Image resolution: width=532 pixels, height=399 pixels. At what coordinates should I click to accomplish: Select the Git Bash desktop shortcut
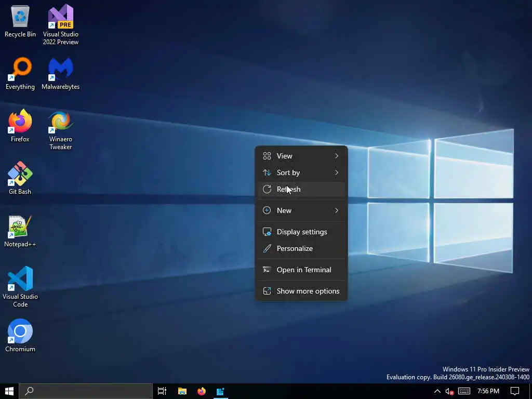pos(20,179)
